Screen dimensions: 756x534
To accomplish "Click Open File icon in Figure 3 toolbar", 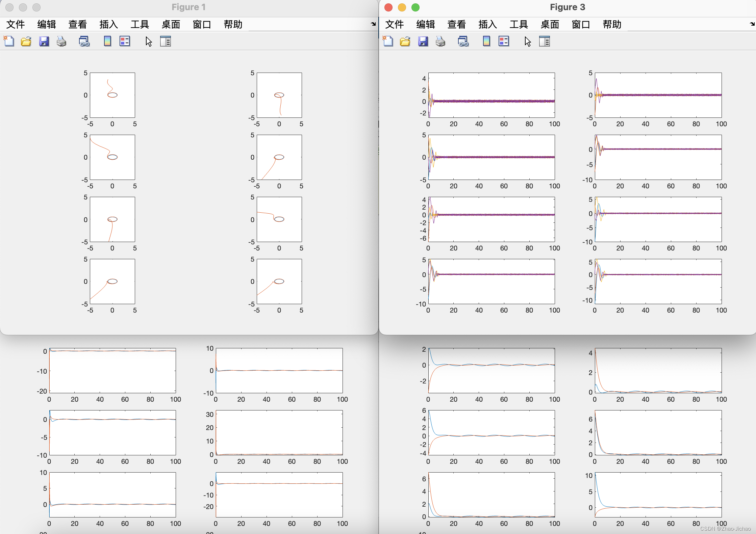I will (x=405, y=41).
